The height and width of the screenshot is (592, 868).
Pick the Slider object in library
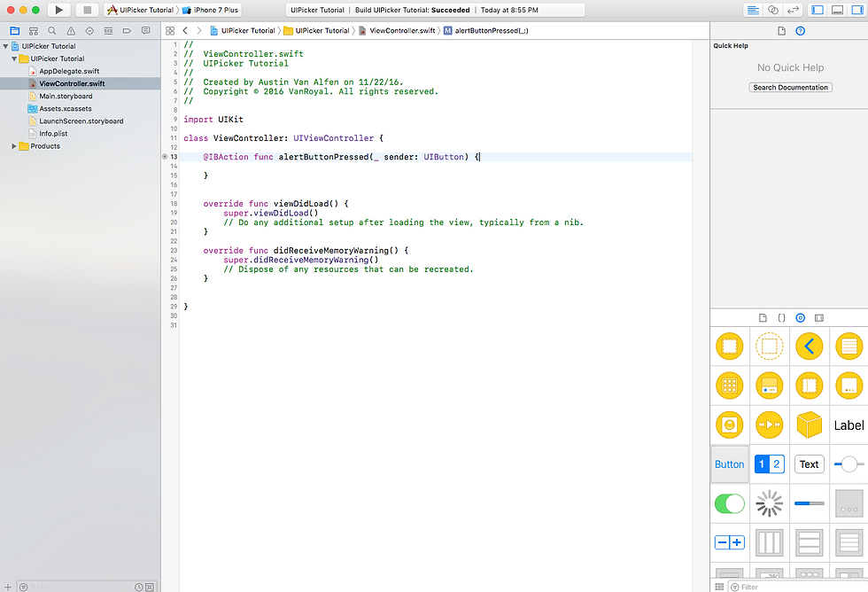click(849, 464)
